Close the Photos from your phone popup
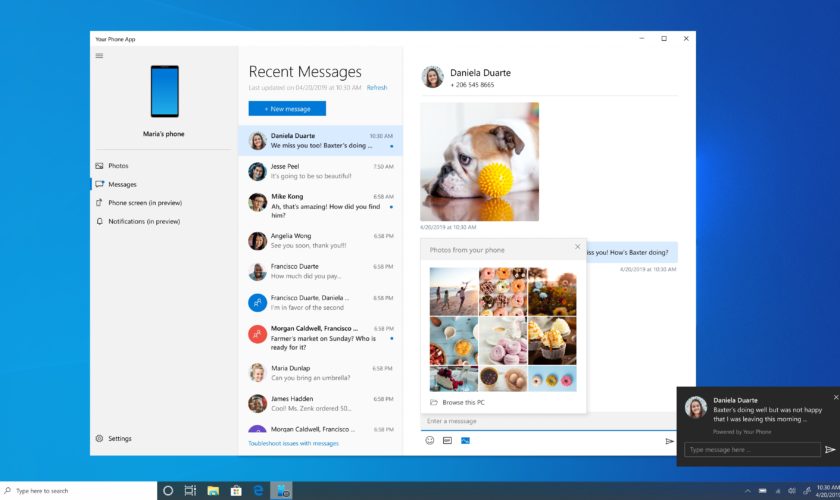Image resolution: width=840 pixels, height=500 pixels. (x=578, y=247)
